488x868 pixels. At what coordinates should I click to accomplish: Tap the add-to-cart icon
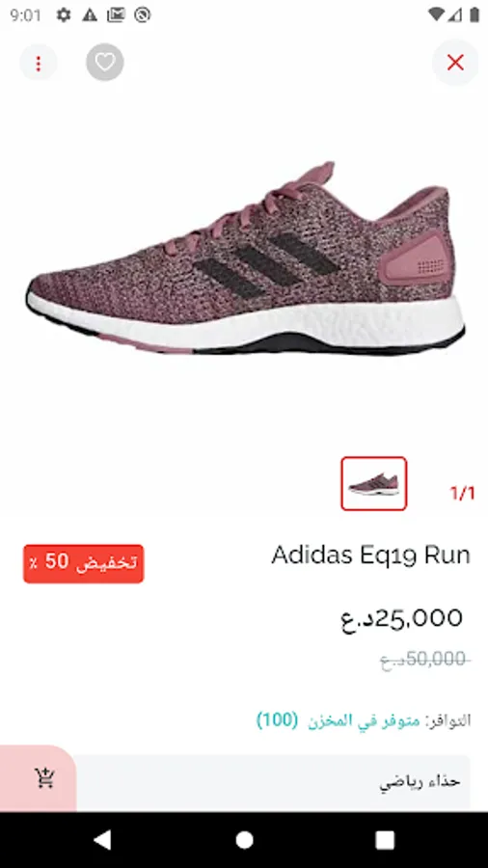coord(43,777)
